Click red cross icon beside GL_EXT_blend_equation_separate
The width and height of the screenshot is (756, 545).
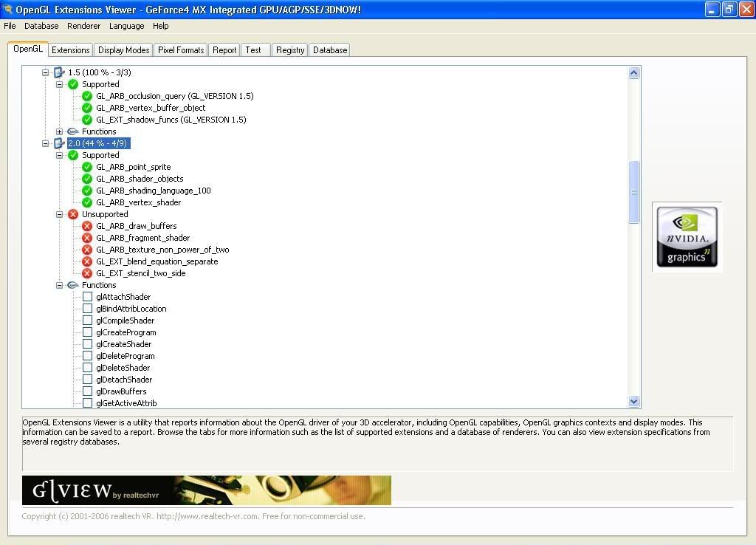pyautogui.click(x=87, y=261)
